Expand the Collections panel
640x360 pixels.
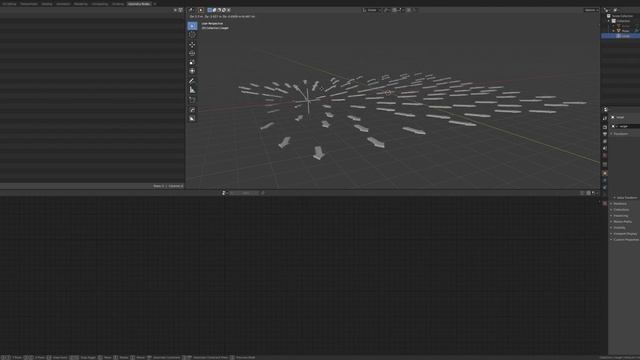click(x=621, y=210)
